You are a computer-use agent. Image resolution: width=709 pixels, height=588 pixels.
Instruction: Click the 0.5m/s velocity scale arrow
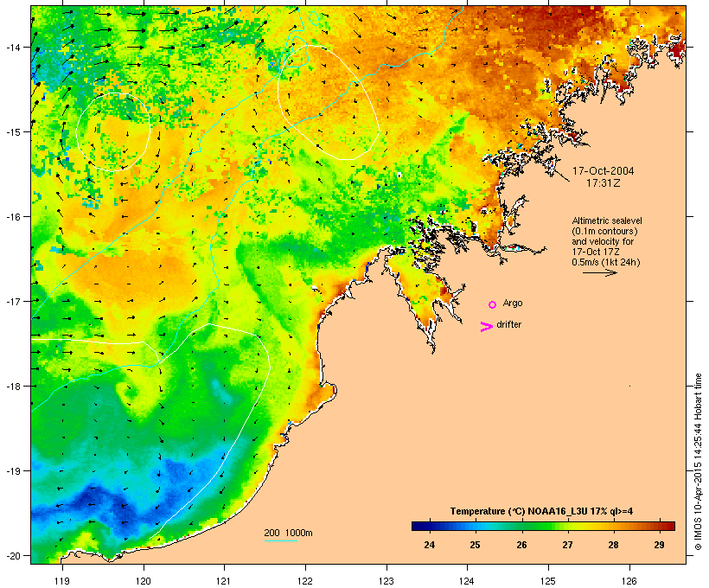point(599,272)
